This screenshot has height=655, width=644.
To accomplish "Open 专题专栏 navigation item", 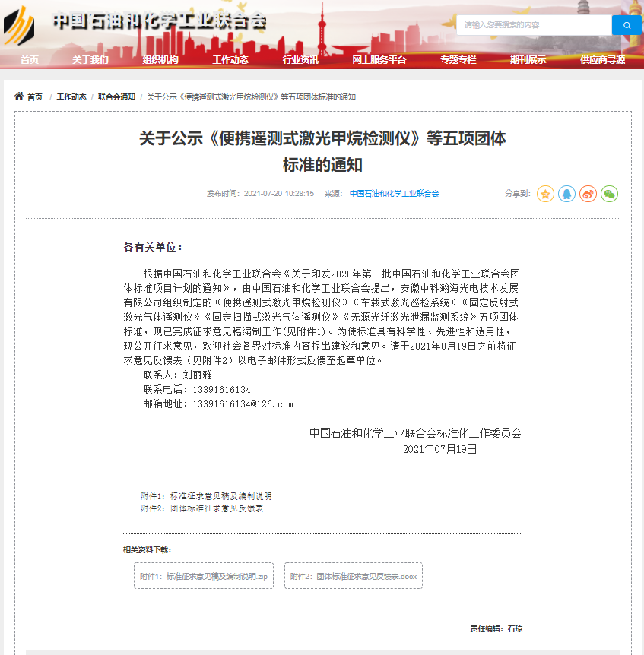I will point(458,60).
